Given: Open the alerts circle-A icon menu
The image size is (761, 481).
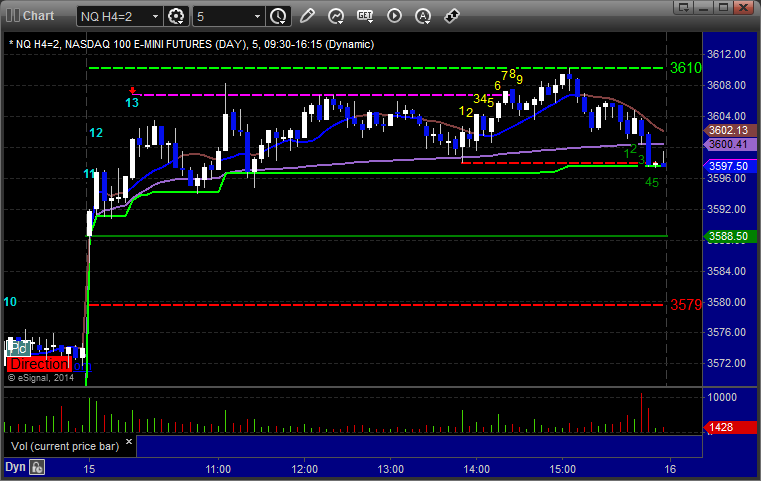Looking at the screenshot, I should [x=423, y=16].
